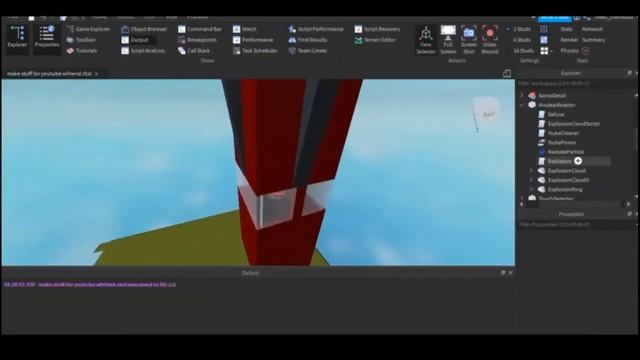640x360 pixels.
Task: Collapse the NuclearReactor model
Action: tap(522, 105)
